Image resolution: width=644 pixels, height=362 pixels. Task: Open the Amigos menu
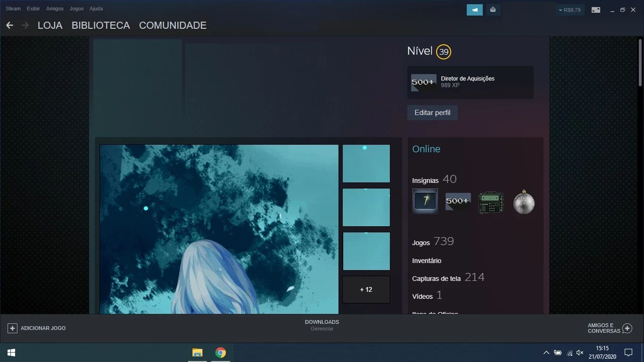(55, 8)
